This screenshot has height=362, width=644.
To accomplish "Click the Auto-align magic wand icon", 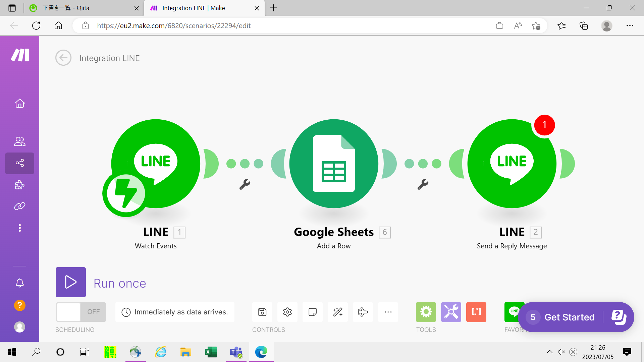I will pyautogui.click(x=338, y=312).
